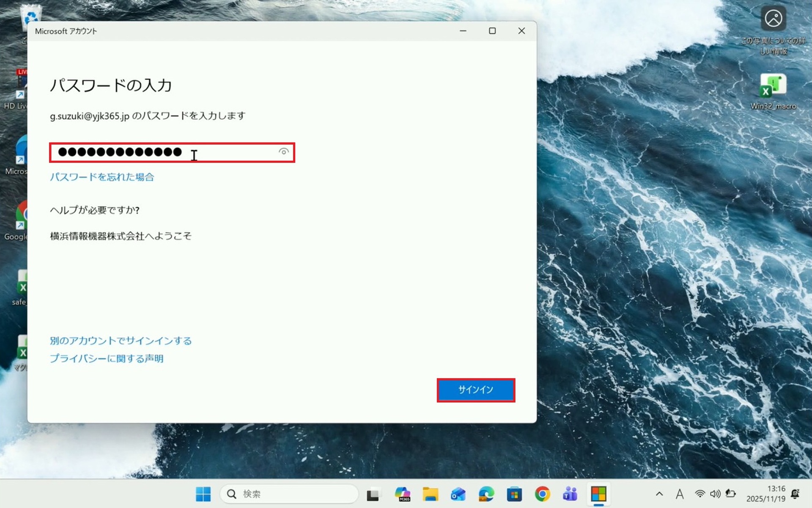Click the taskbar 検索 search box
The width and height of the screenshot is (812, 508).
(289, 494)
